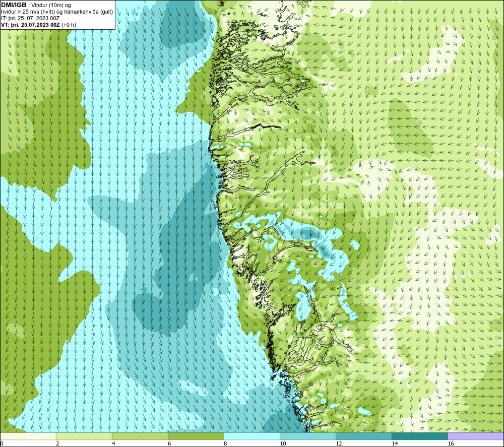Image resolution: width=504 pixels, height=447 pixels.
Task: Click the scale label '6'
Action: pyautogui.click(x=169, y=443)
